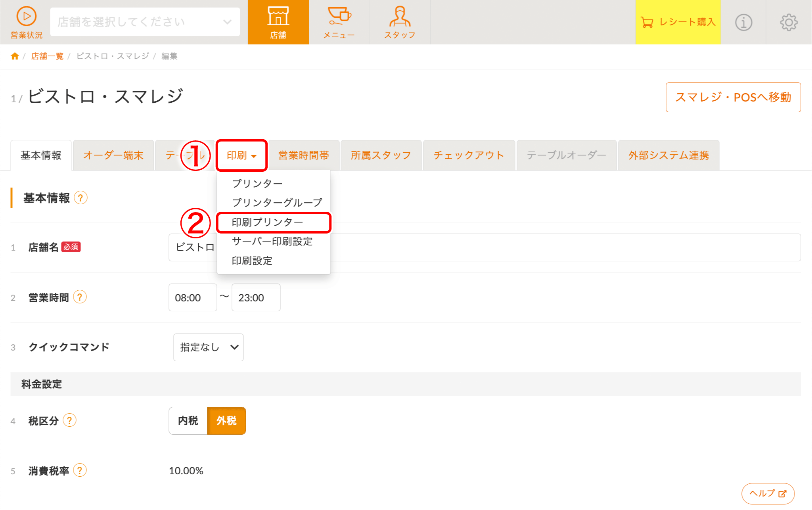Open the 印刷 tab dropdown
This screenshot has width=812, height=510.
click(x=241, y=155)
